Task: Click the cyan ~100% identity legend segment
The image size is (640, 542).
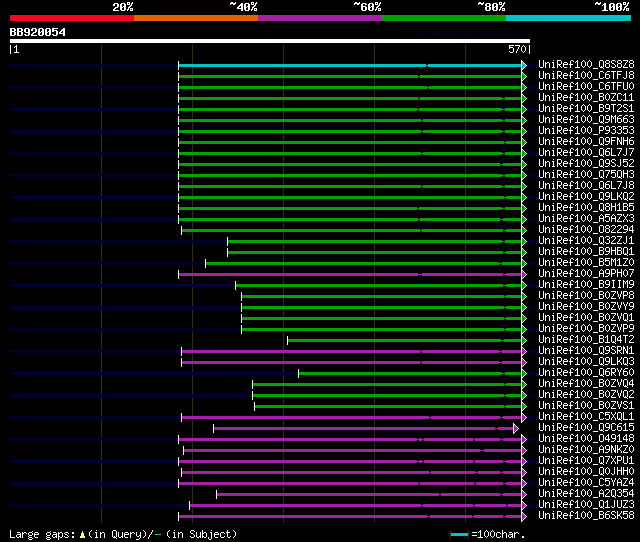Action: pyautogui.click(x=569, y=18)
